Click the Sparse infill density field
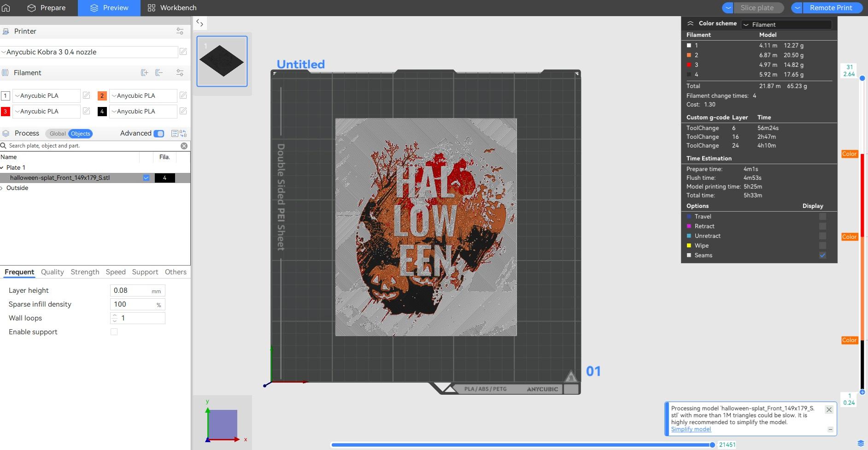Screen dimensions: 868x450 click(137, 304)
